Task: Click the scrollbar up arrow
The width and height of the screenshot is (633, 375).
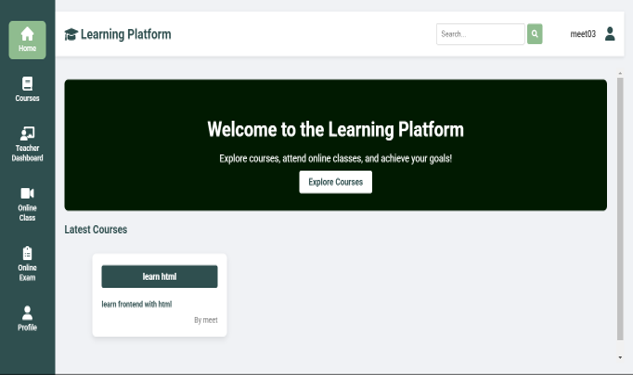Action: (x=620, y=73)
